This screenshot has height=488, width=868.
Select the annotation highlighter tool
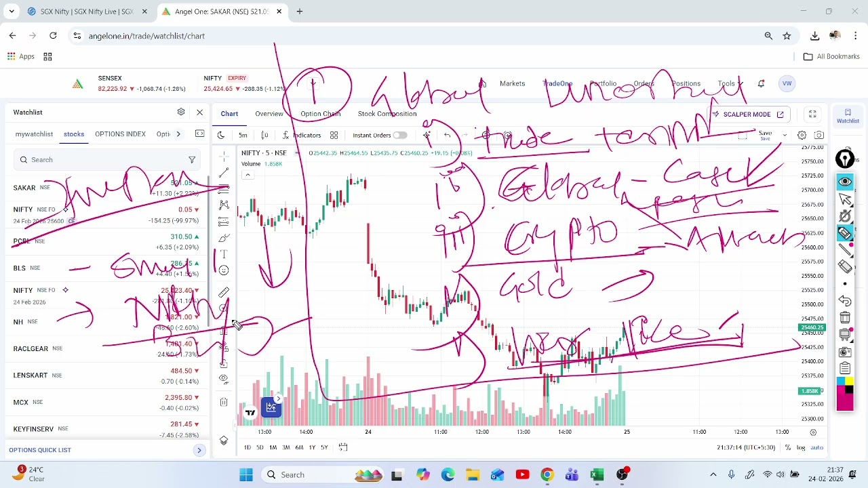845,234
